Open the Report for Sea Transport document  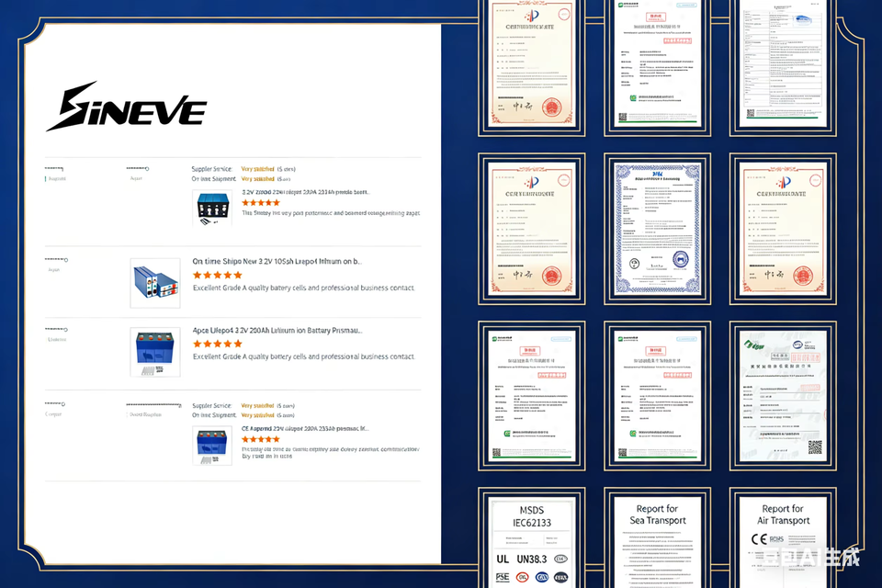pyautogui.click(x=658, y=543)
